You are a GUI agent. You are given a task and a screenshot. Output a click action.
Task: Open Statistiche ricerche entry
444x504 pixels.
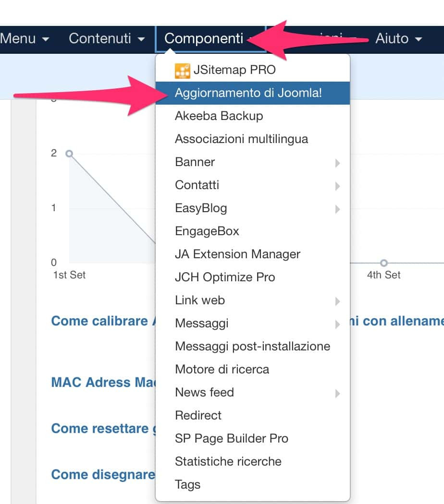point(253,462)
